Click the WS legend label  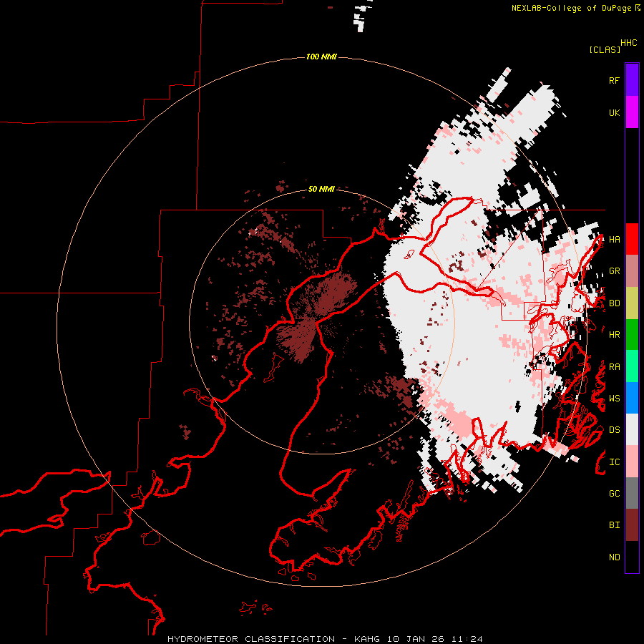click(614, 399)
